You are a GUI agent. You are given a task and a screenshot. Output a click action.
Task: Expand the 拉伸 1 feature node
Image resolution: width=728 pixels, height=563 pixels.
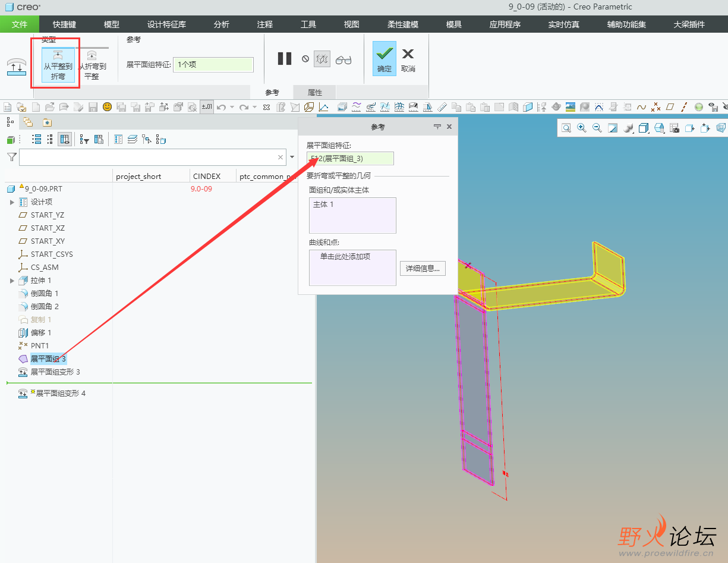(12, 281)
